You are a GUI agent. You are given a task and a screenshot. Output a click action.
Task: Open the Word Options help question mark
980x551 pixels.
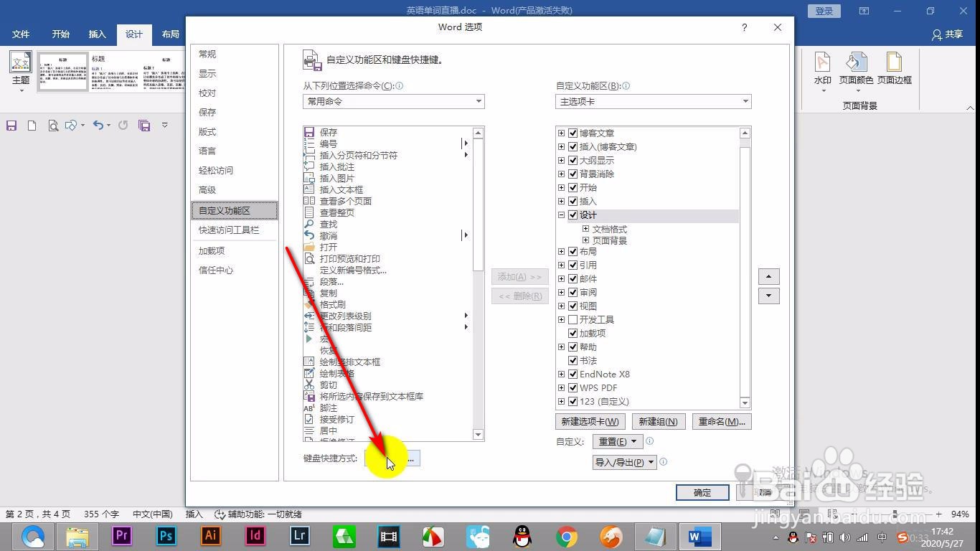click(x=744, y=27)
